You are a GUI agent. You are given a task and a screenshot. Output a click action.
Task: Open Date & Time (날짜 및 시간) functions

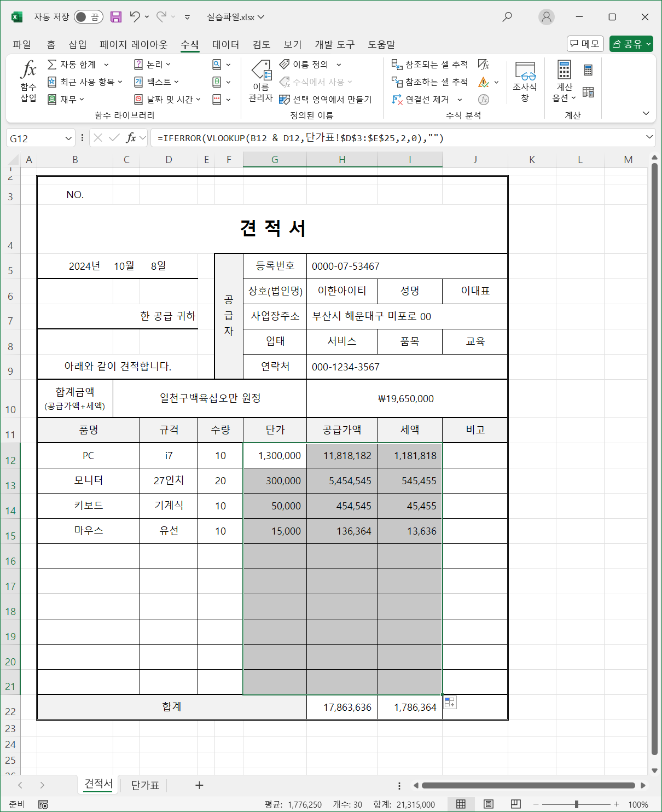[167, 100]
